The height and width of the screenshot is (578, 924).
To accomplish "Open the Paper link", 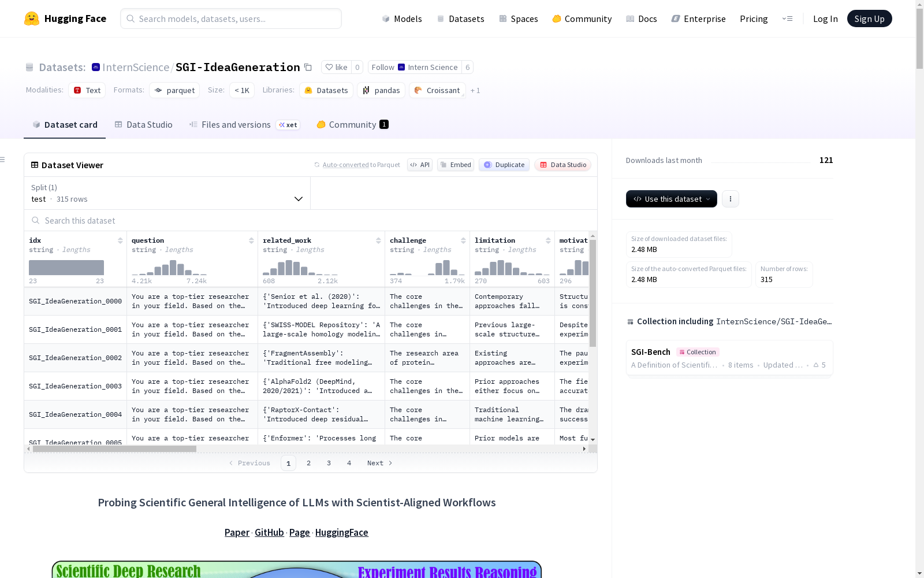I will 237,532.
